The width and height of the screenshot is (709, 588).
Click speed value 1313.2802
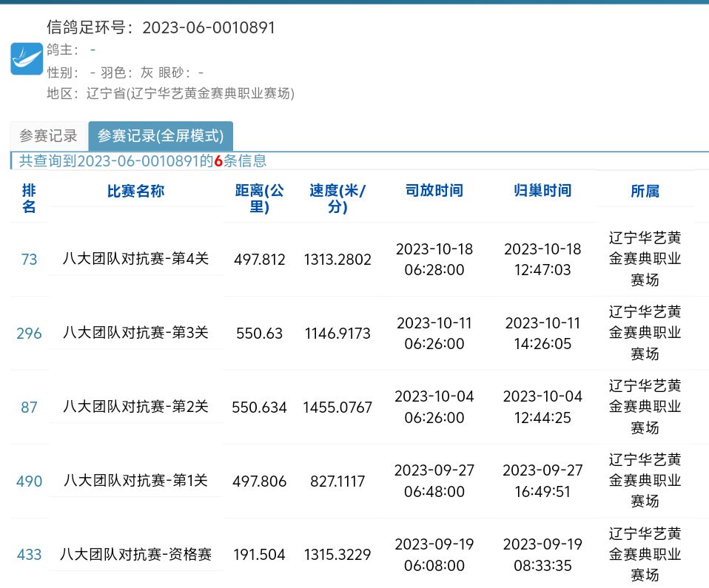pyautogui.click(x=337, y=260)
